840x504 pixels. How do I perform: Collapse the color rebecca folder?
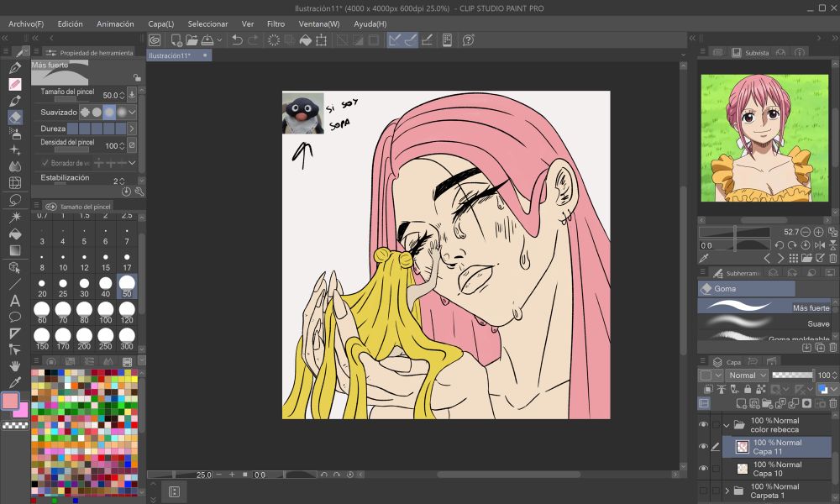coord(727,426)
